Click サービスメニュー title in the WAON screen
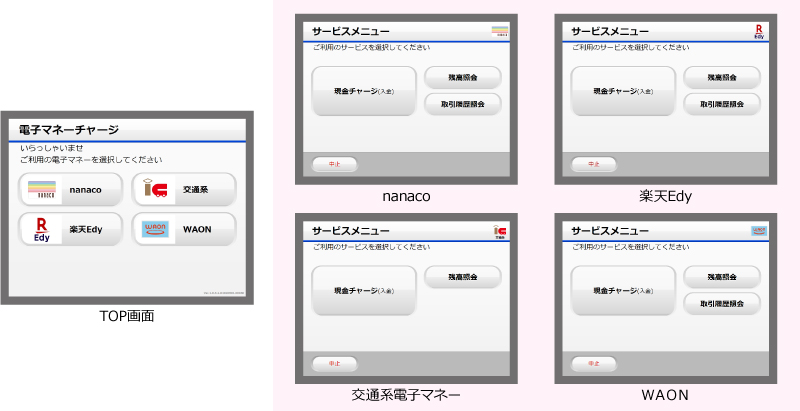Viewport: 800px width, 411px height. 610,231
